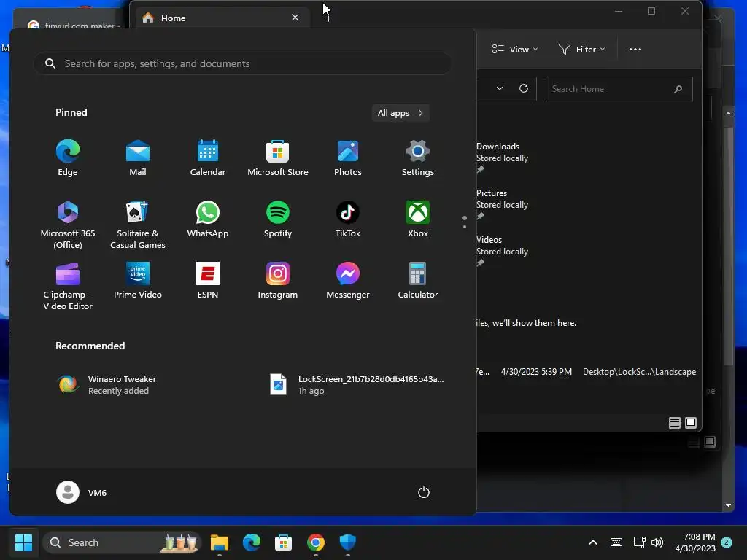
Task: Open Microsoft Store from pinned apps
Action: pos(278,158)
